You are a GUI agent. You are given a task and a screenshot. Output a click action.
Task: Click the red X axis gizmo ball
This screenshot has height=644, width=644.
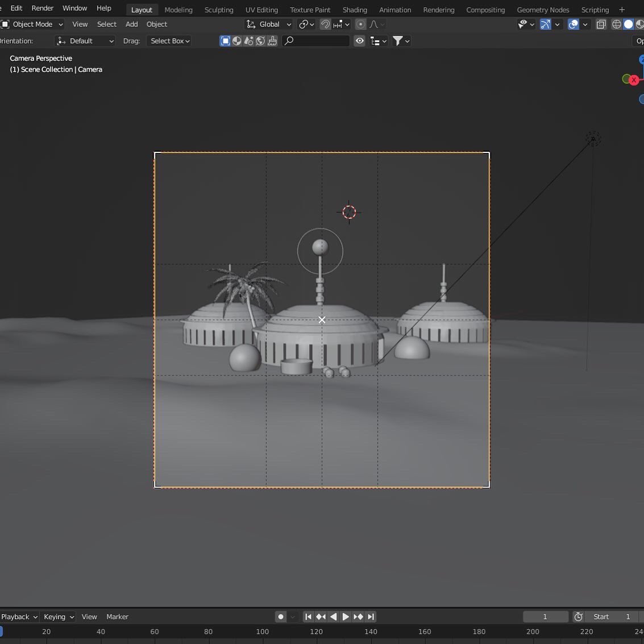point(634,80)
